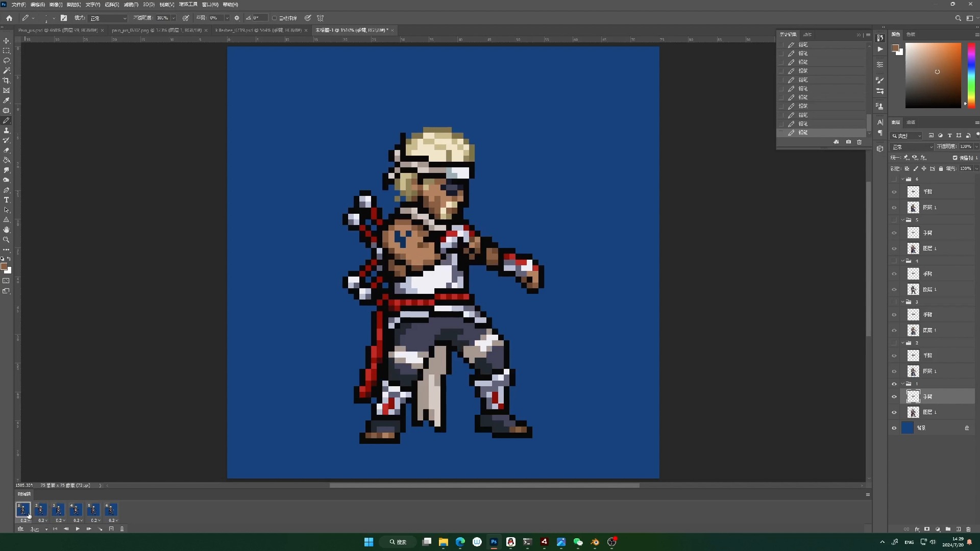Open frame 2 delay dropdown
Screen dimensions: 980x551
43,520
